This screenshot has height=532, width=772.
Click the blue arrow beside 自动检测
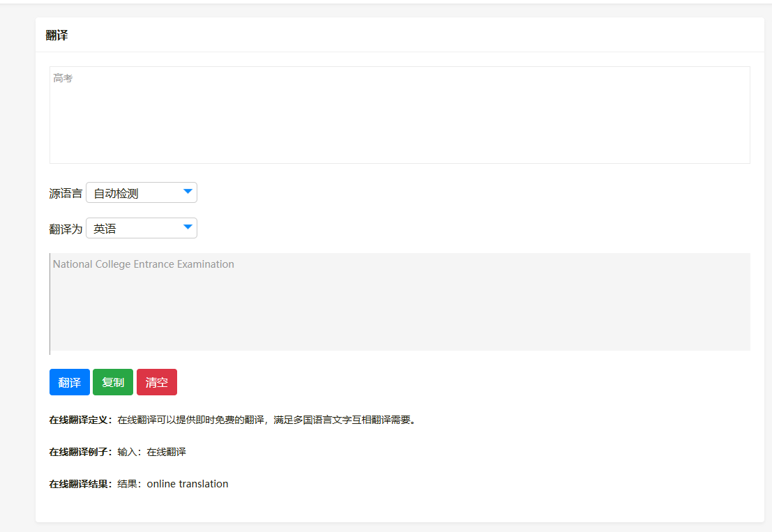point(187,192)
